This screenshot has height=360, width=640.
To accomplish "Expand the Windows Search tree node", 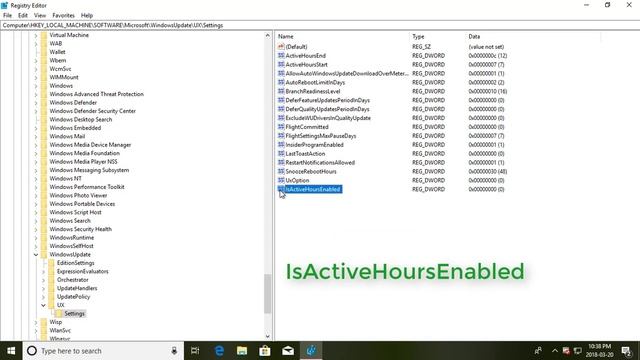I will (x=36, y=221).
